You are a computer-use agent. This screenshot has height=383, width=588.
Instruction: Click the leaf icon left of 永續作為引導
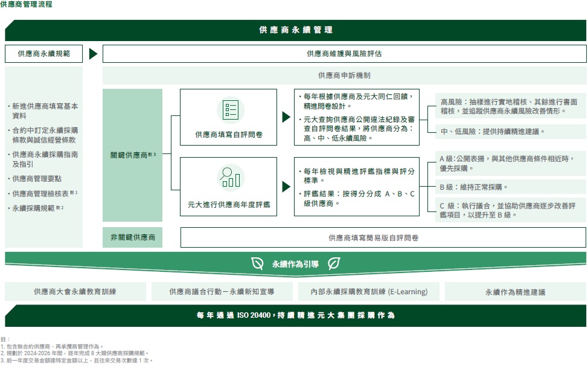pos(258,264)
